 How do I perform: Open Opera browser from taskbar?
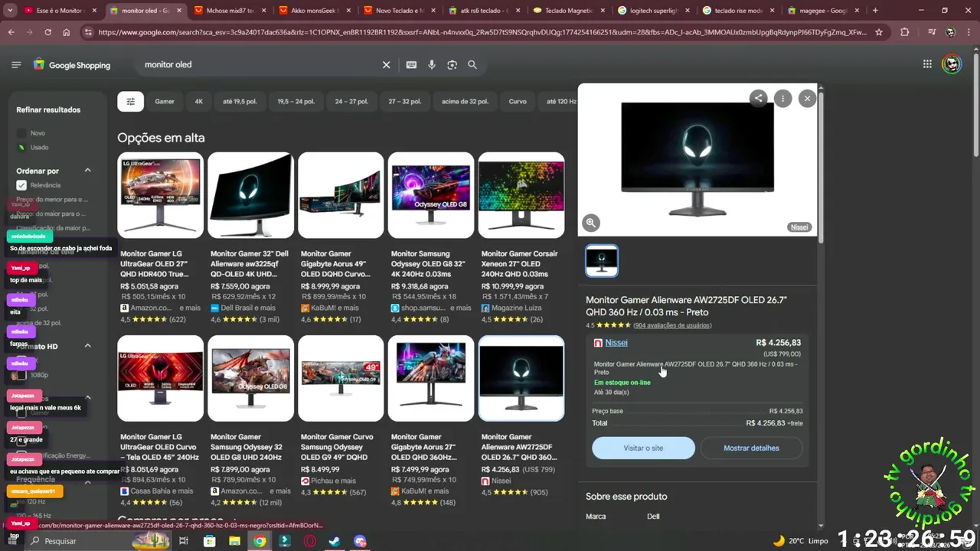(310, 541)
